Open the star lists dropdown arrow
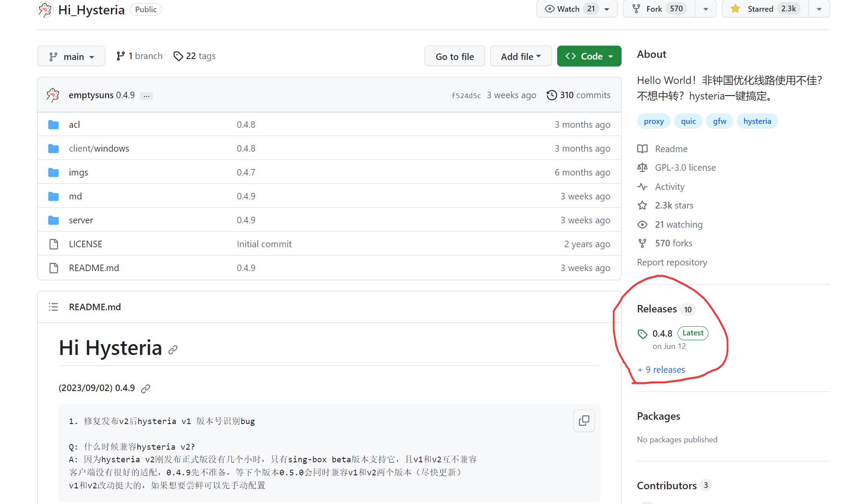 [819, 9]
